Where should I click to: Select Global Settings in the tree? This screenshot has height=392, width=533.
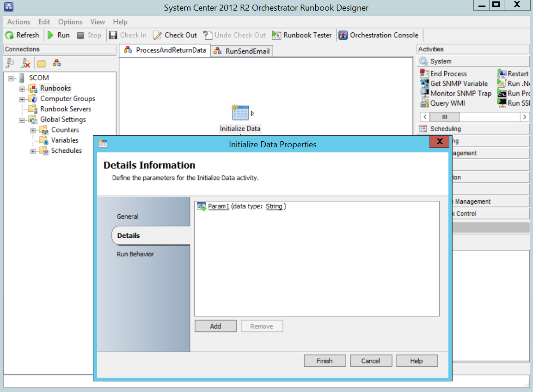[63, 120]
